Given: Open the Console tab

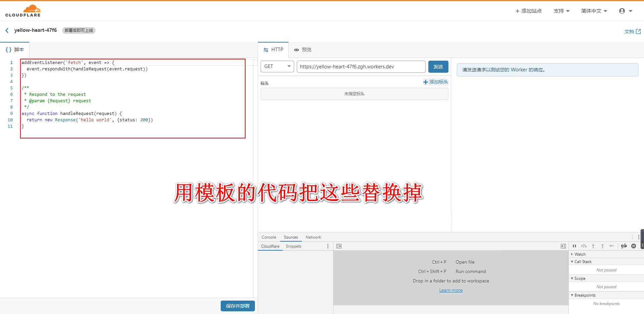Looking at the screenshot, I should tap(269, 237).
